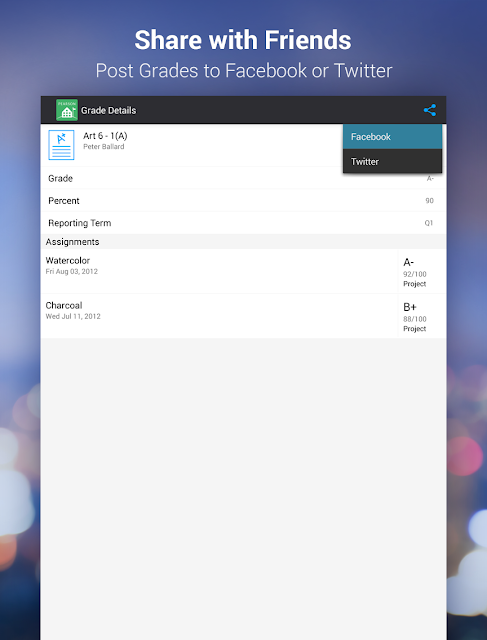
Task: Tap teacher name Peter Ballard
Action: [104, 147]
